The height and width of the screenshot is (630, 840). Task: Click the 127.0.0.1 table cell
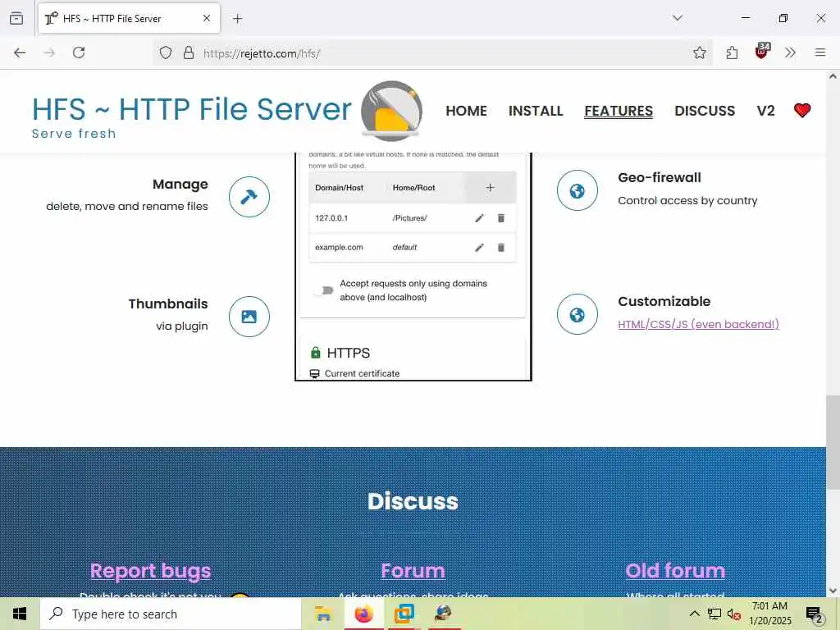click(331, 218)
